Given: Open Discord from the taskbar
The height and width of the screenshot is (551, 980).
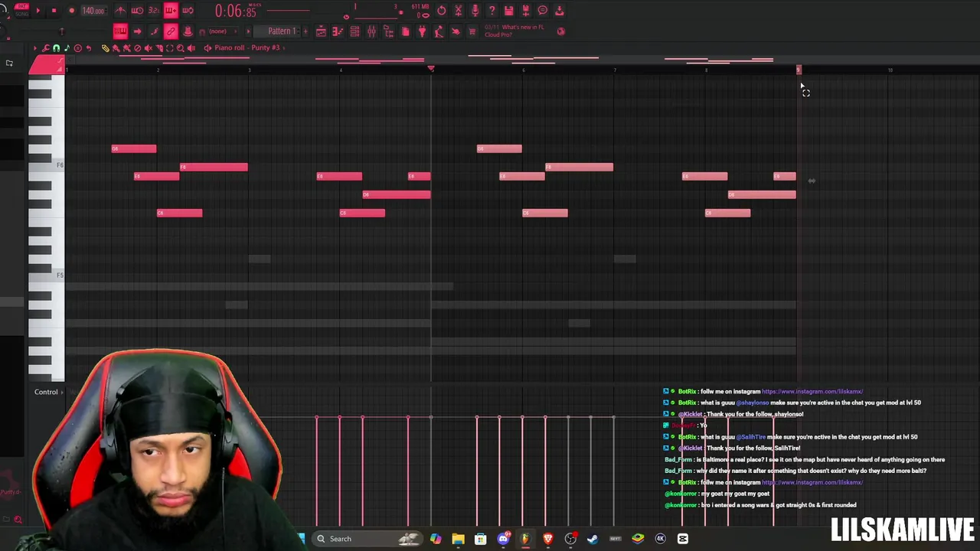Looking at the screenshot, I should (x=503, y=539).
